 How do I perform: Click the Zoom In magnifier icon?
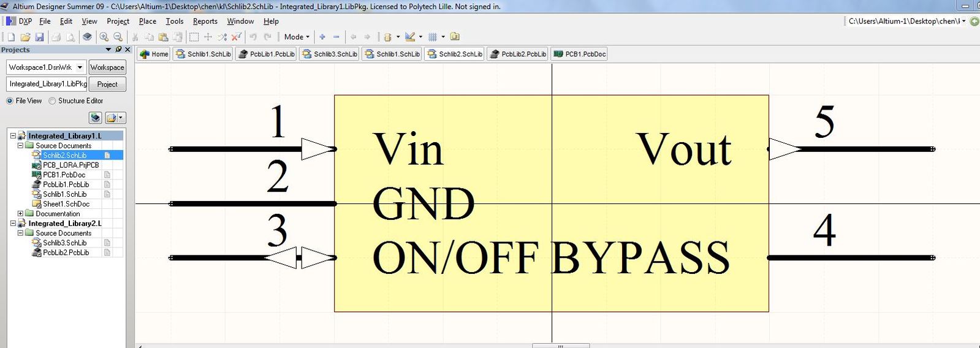(x=104, y=37)
